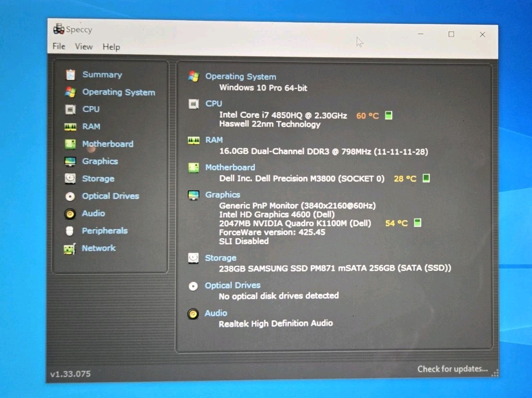Click the Summary clipboard icon in sidebar
The height and width of the screenshot is (398, 532).
pos(70,74)
